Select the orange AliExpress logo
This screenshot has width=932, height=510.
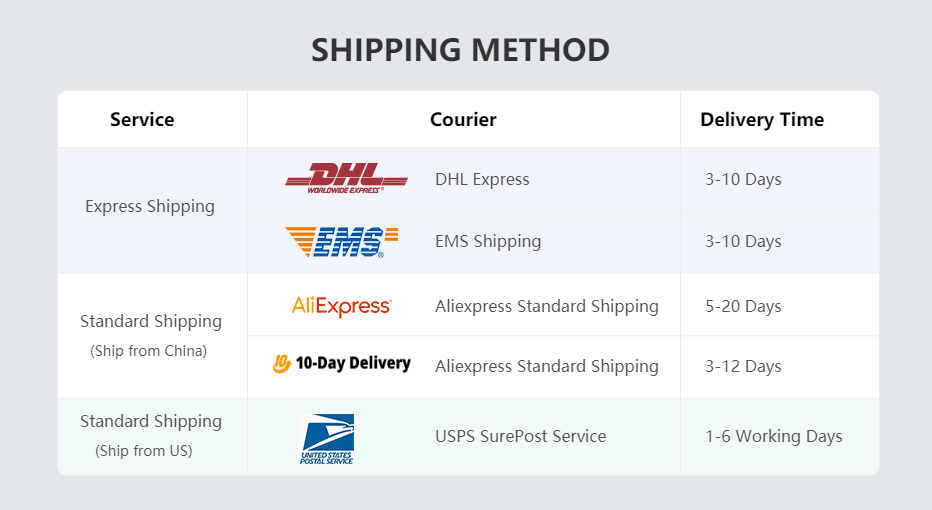pos(341,306)
